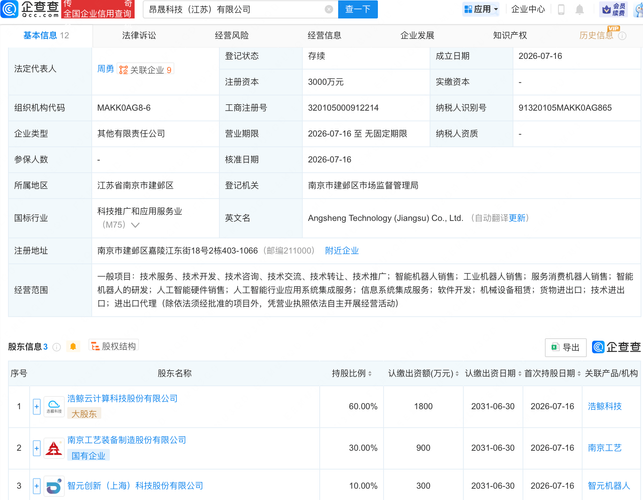Click 南京市建邺区市场监督管理局 registration authority
The width and height of the screenshot is (643, 500).
tap(363, 185)
